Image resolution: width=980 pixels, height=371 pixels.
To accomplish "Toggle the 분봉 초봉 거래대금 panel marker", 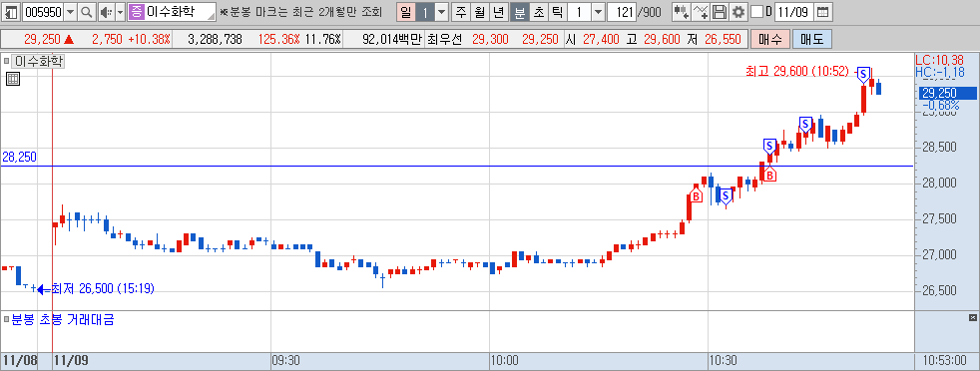I will click(7, 320).
